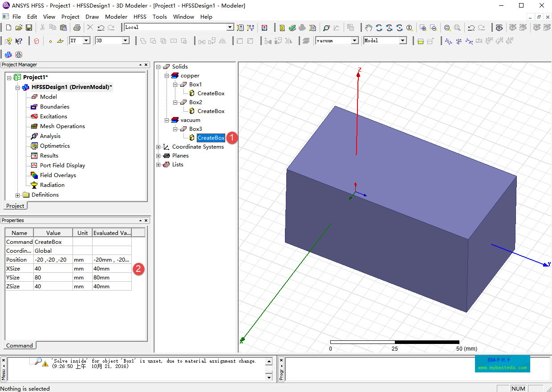Select Box1 in the model tree
This screenshot has height=392, width=552.
click(195, 85)
